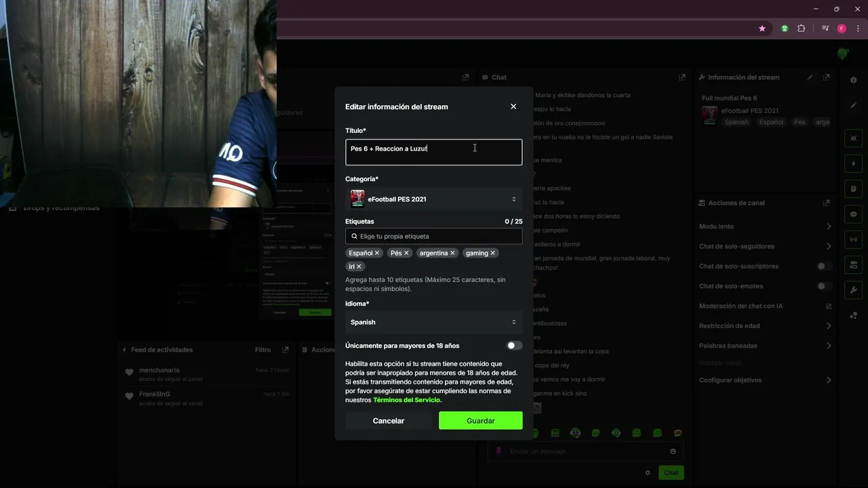Remove the irl tag

point(359,266)
